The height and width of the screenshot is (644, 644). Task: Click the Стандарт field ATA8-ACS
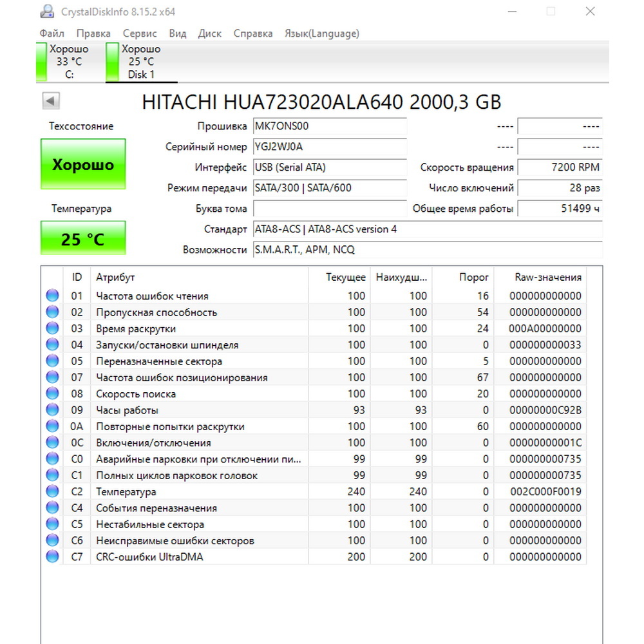tap(428, 229)
